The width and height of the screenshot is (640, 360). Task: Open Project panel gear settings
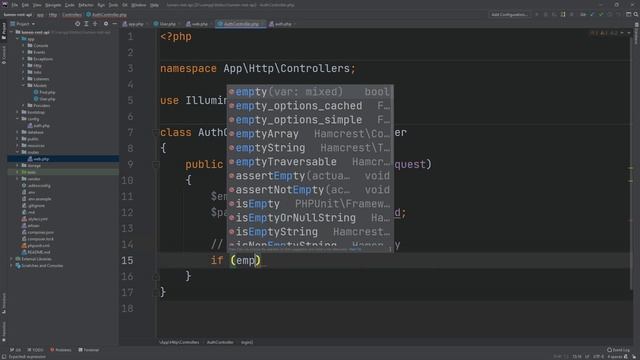click(106, 24)
